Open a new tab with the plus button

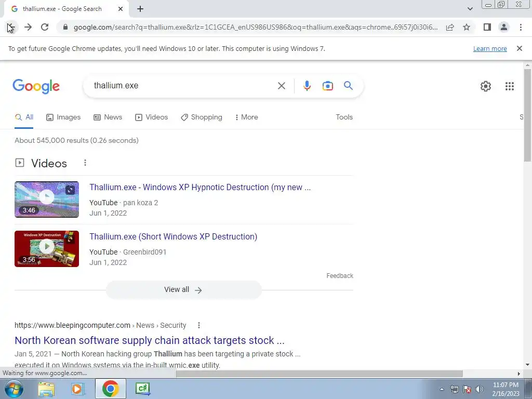pyautogui.click(x=140, y=9)
